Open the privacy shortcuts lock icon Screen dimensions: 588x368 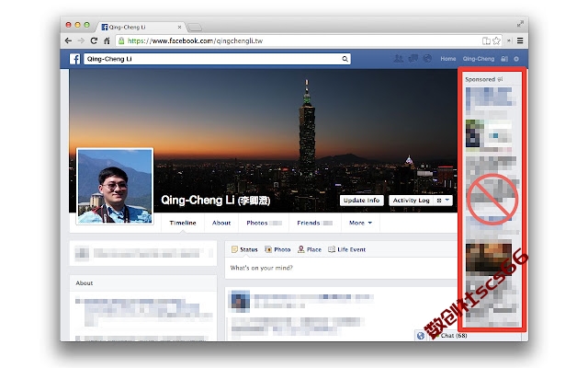(504, 59)
